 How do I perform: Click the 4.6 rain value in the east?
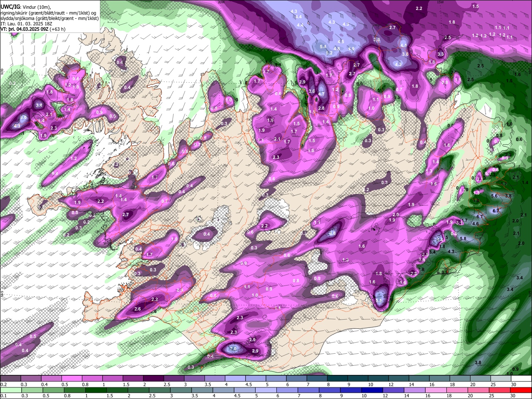tap(475, 224)
